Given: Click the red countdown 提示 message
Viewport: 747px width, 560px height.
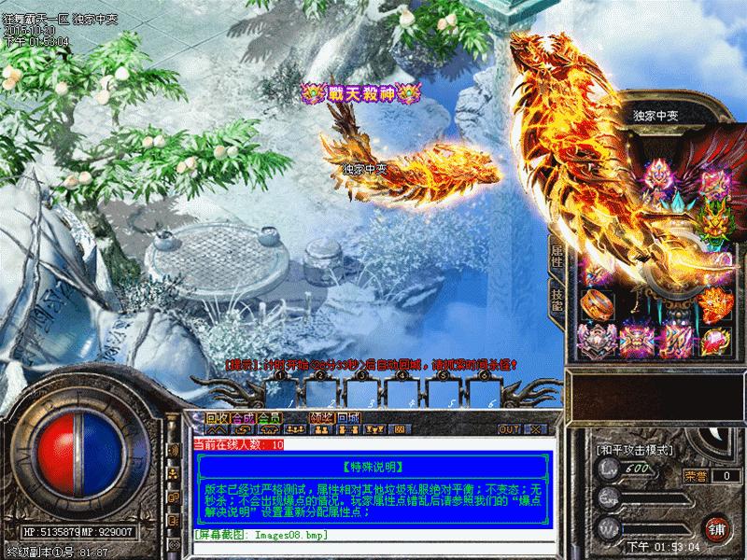Looking at the screenshot, I should [372, 365].
